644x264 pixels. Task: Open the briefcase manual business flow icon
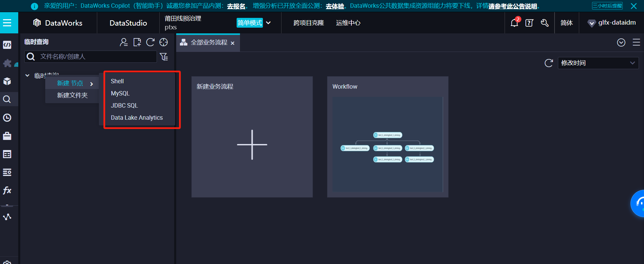pos(7,136)
